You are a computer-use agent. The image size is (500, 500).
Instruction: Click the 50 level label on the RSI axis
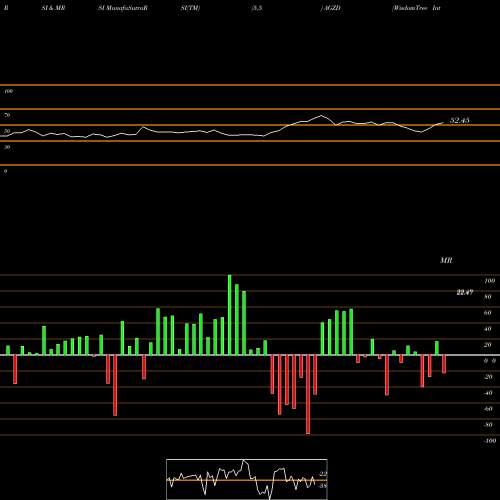click(7, 131)
